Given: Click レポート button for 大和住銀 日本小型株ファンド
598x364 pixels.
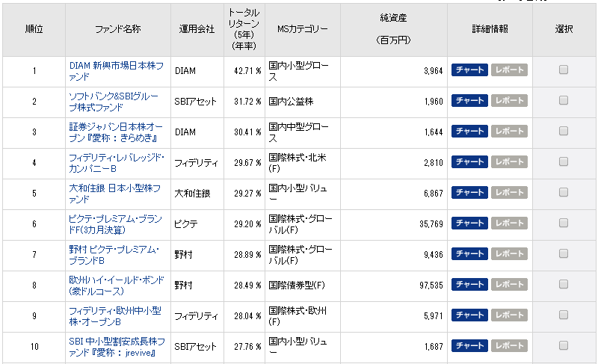Looking at the screenshot, I should 510,193.
